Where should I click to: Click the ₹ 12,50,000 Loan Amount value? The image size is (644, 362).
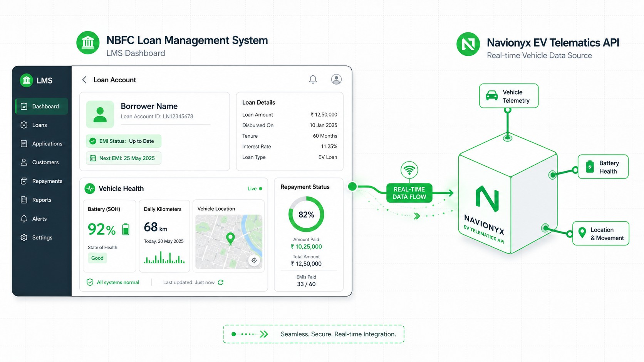(324, 115)
